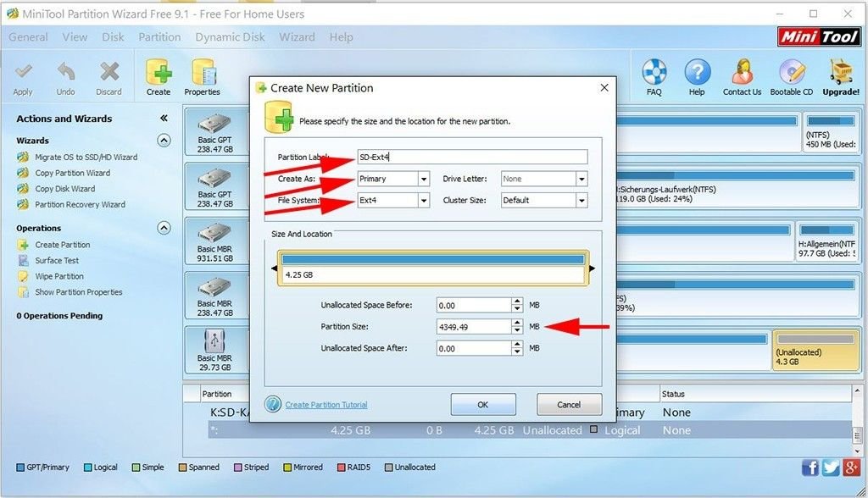The image size is (868, 498).
Task: Click Show Partition Properties operation
Action: (79, 292)
